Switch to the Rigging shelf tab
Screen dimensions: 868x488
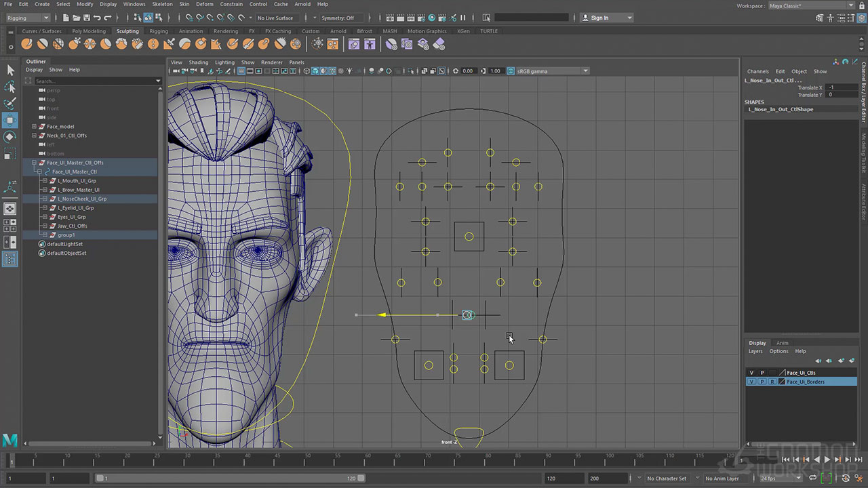point(159,31)
